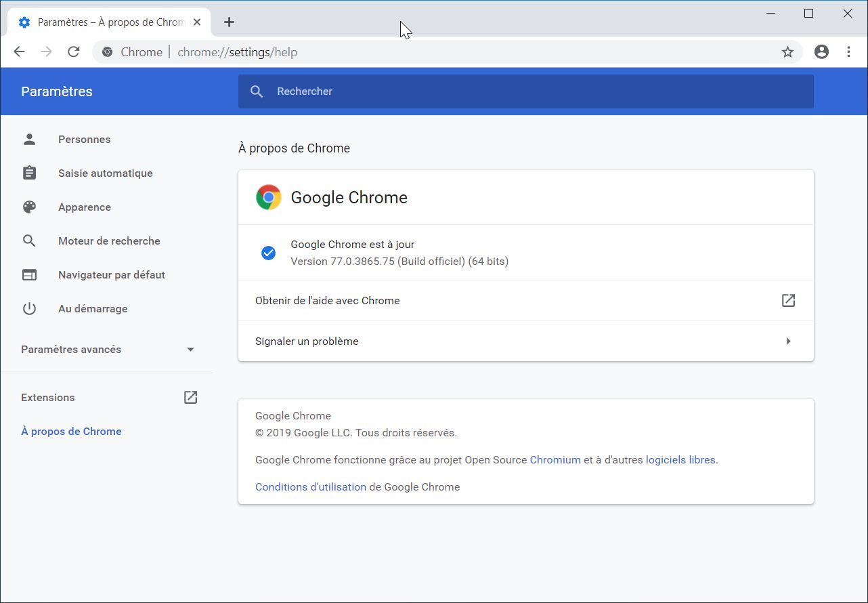The width and height of the screenshot is (868, 603).
Task: Minimize the Chrome window
Action: [771, 14]
